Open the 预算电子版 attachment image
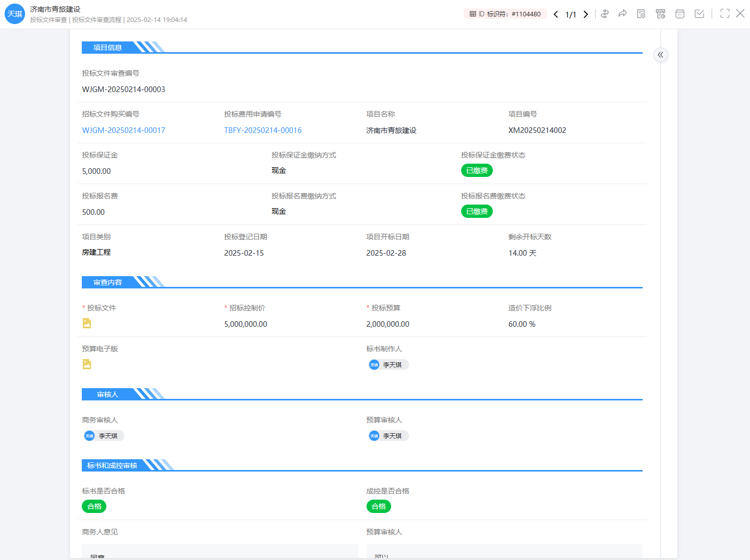The image size is (750, 560). tap(87, 364)
